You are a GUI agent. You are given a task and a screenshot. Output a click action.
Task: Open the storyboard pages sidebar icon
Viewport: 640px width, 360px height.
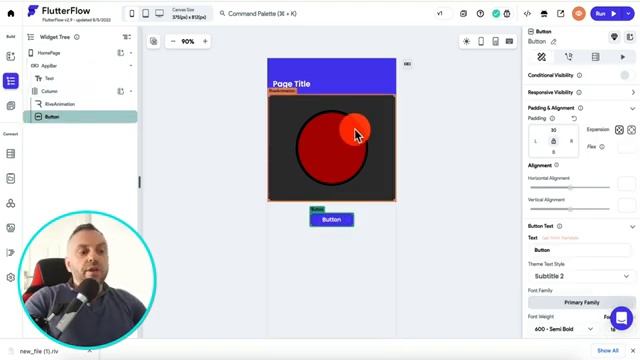coord(11,106)
